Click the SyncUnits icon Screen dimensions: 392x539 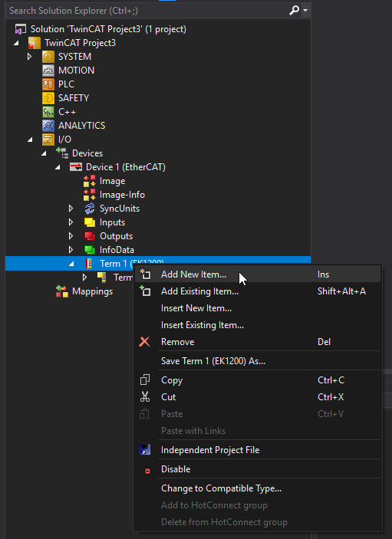(90, 209)
